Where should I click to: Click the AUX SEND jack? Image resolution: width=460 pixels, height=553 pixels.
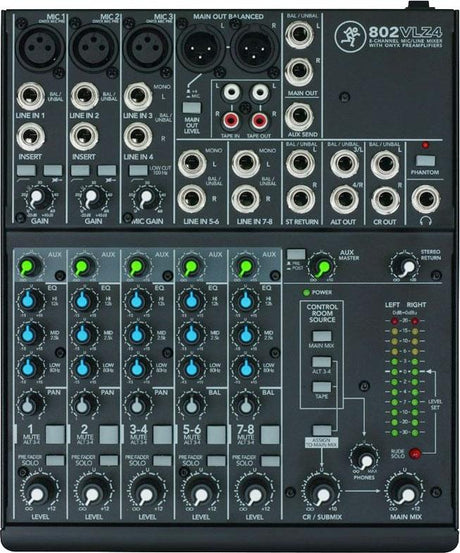point(299,117)
